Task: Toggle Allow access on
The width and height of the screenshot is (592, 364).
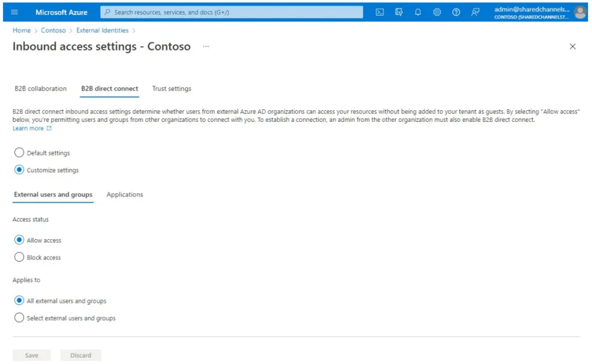Action: click(19, 240)
